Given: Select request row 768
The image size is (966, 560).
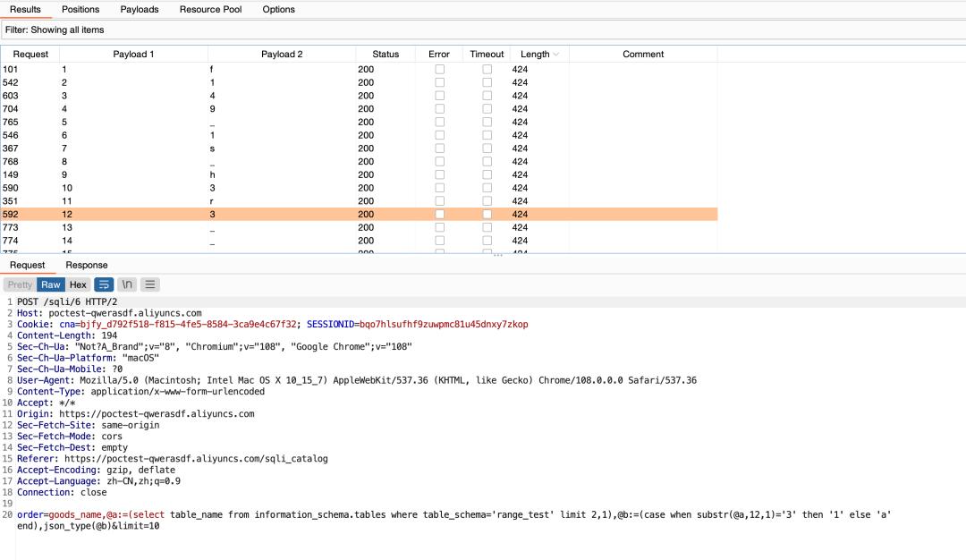Looking at the screenshot, I should [360, 161].
